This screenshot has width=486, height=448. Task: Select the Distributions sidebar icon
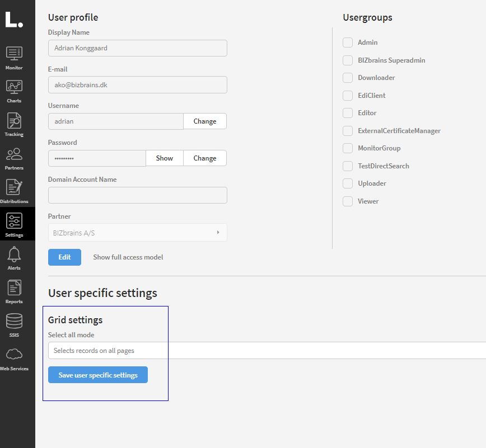coord(14,188)
